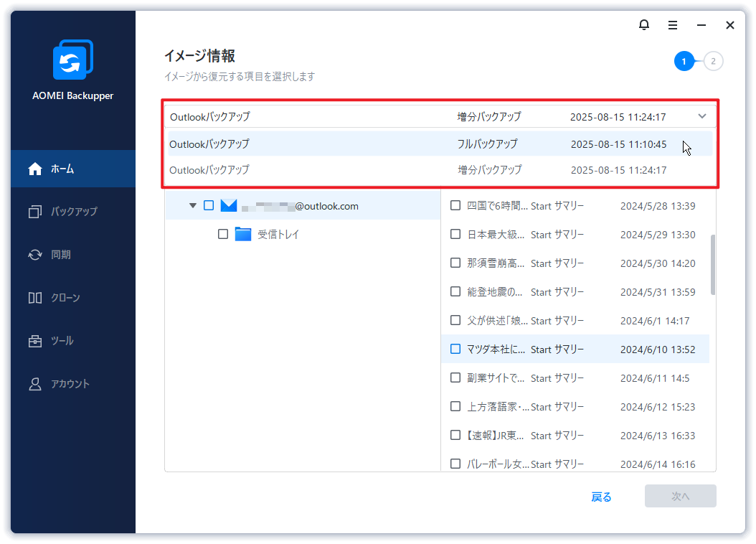Click the AOMEI Backupper logo icon

pyautogui.click(x=73, y=60)
